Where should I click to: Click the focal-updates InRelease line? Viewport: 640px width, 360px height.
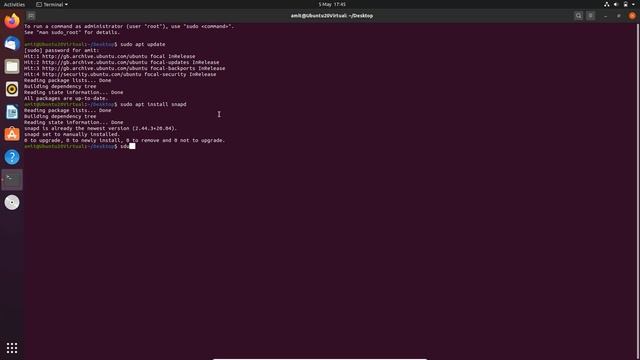pyautogui.click(x=122, y=62)
